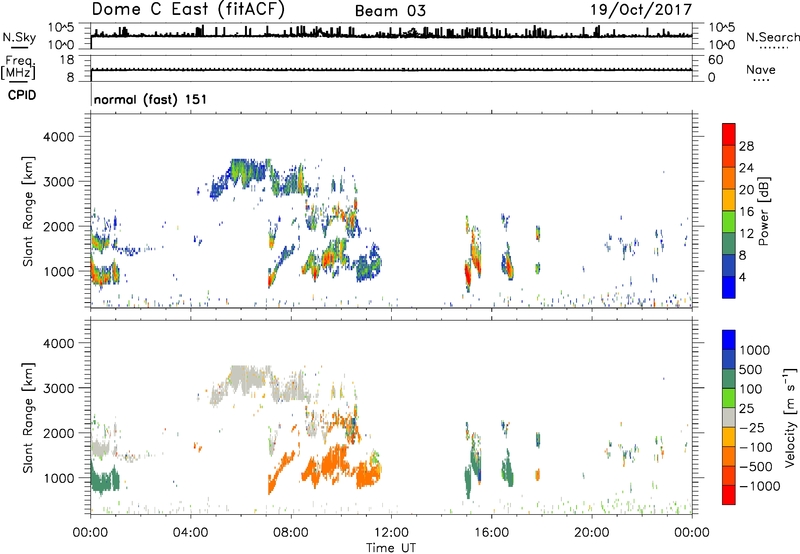
Task: Click the "18" frequency axis tick
Action: [67, 60]
